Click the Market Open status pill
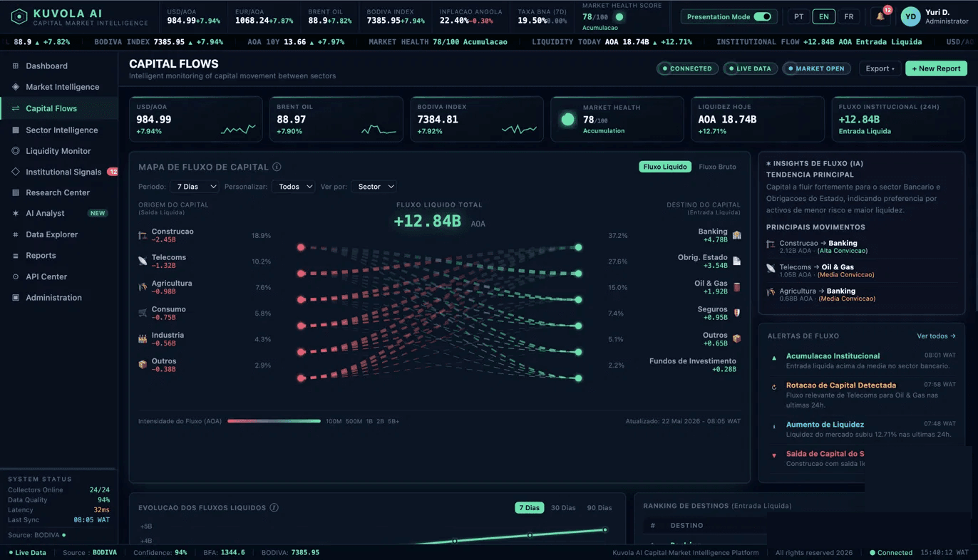The image size is (978, 560). pos(815,68)
